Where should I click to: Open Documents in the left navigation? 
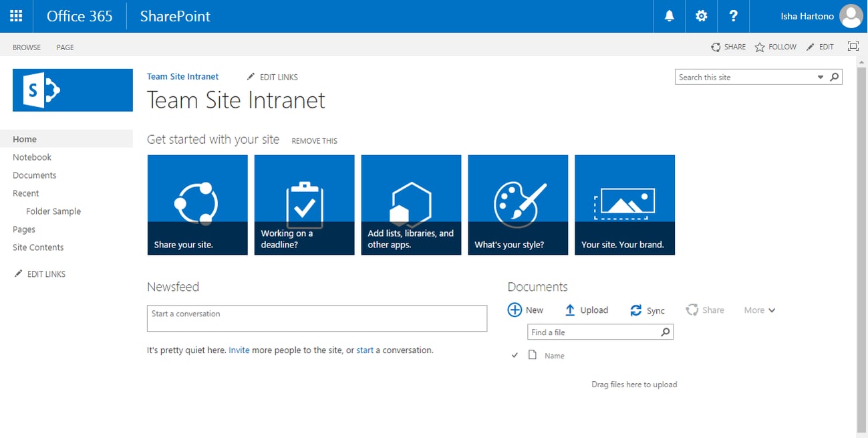[x=35, y=175]
